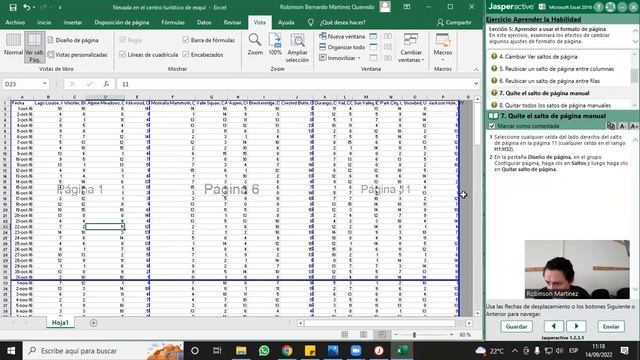Click Windows search box Escribe aquí para buscar

(103, 351)
